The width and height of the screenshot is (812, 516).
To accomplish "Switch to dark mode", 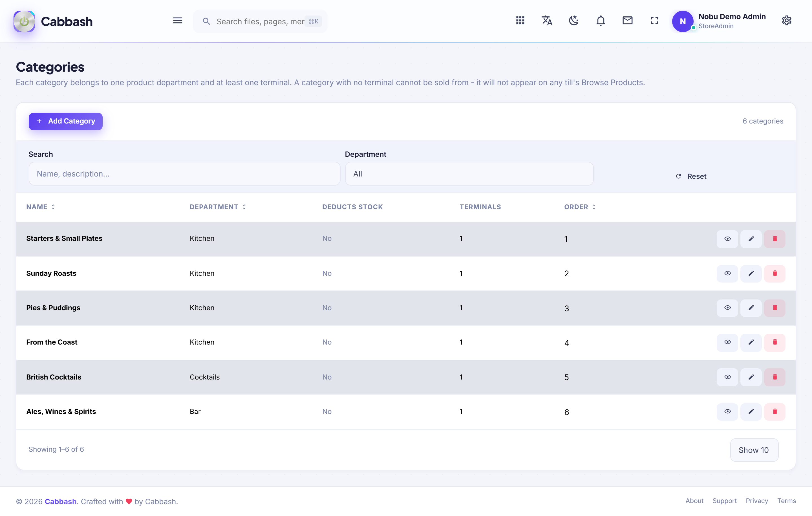I will (573, 21).
